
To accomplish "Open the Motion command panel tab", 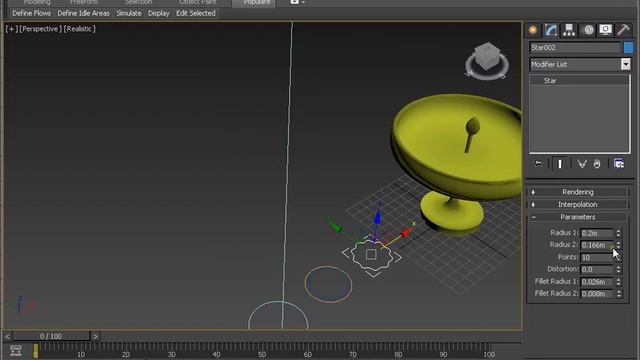I will 588,30.
